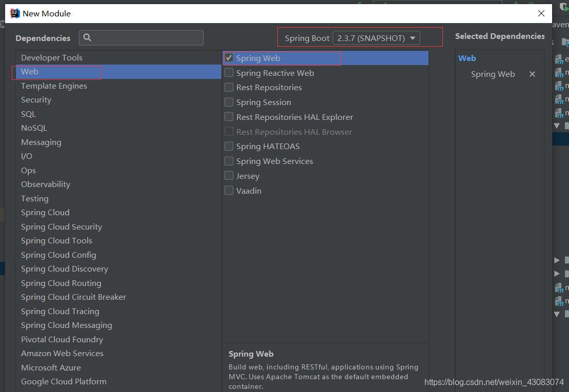
Task: Click the magnifier icon in the search box
Action: tap(87, 37)
